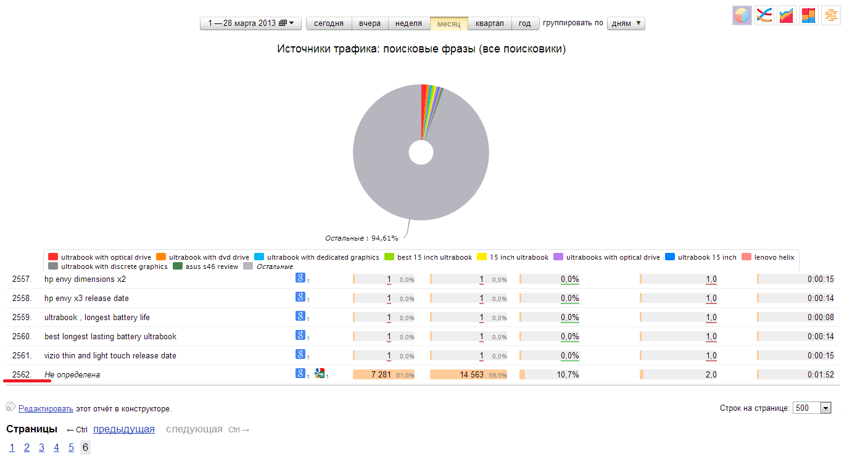The height and width of the screenshot is (470, 868).
Task: Click the current page number 6
Action: [86, 448]
